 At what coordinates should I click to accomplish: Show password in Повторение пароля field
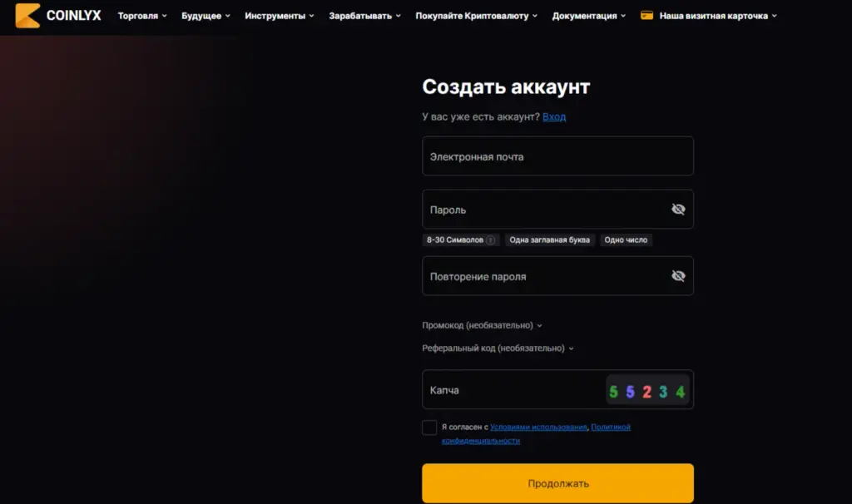(x=678, y=276)
